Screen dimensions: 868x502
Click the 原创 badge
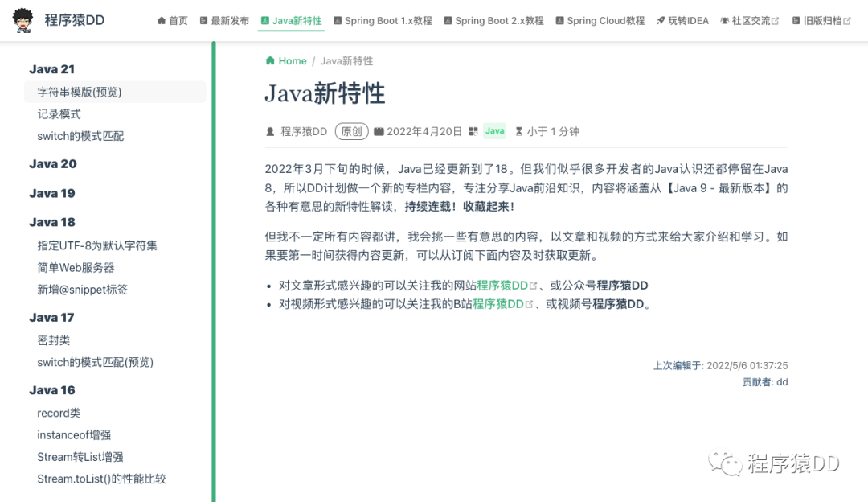351,131
